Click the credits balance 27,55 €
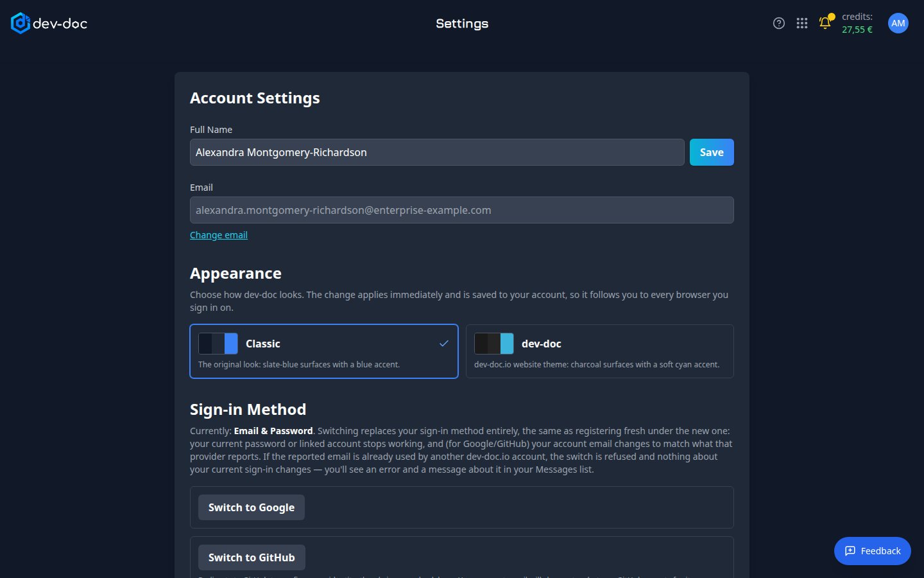The image size is (924, 578). tap(857, 30)
